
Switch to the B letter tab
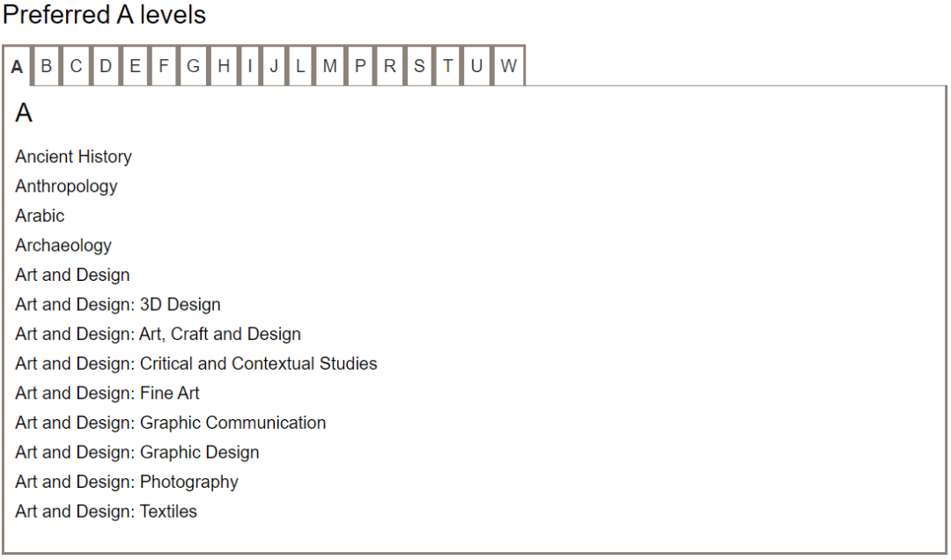tap(47, 66)
